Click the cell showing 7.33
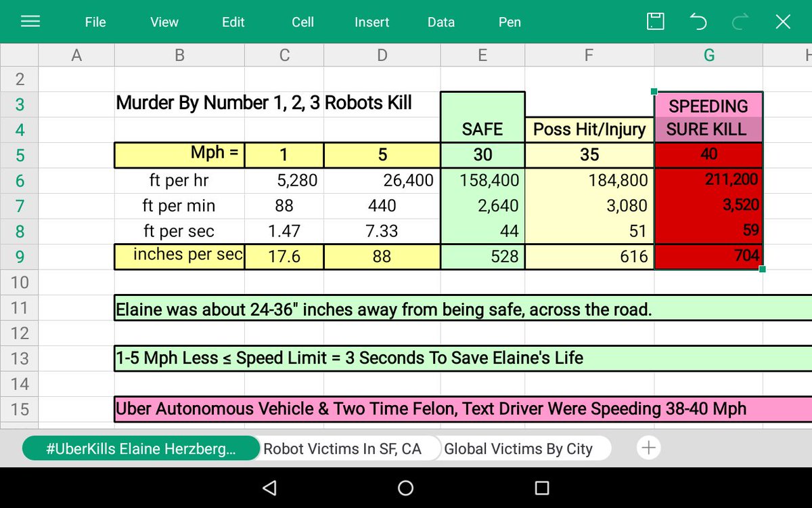The width and height of the screenshot is (812, 508). [382, 231]
